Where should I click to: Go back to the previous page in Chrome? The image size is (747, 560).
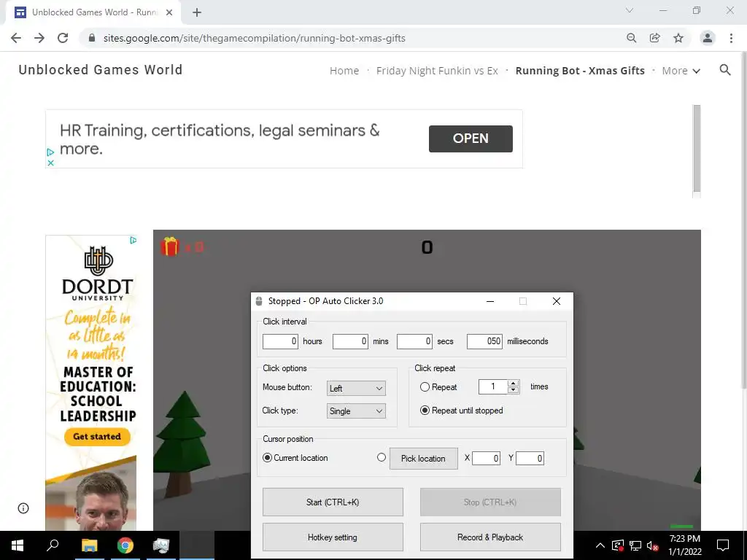(16, 38)
